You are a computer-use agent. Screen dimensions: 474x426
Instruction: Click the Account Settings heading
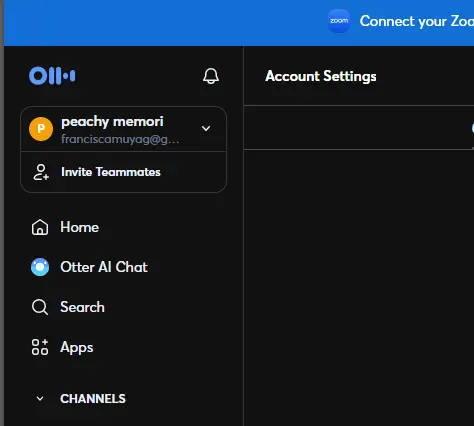tap(321, 76)
